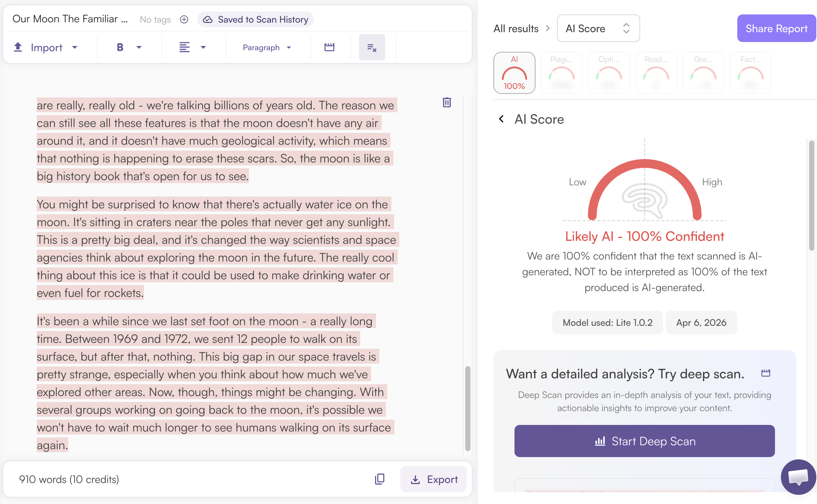Click the Bold formatting icon

tap(120, 47)
